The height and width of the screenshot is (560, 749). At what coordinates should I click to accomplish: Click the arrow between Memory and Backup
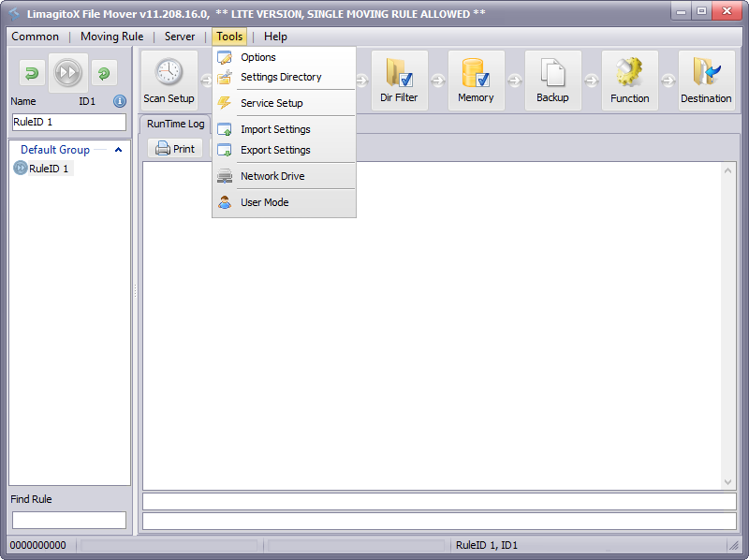coord(514,81)
